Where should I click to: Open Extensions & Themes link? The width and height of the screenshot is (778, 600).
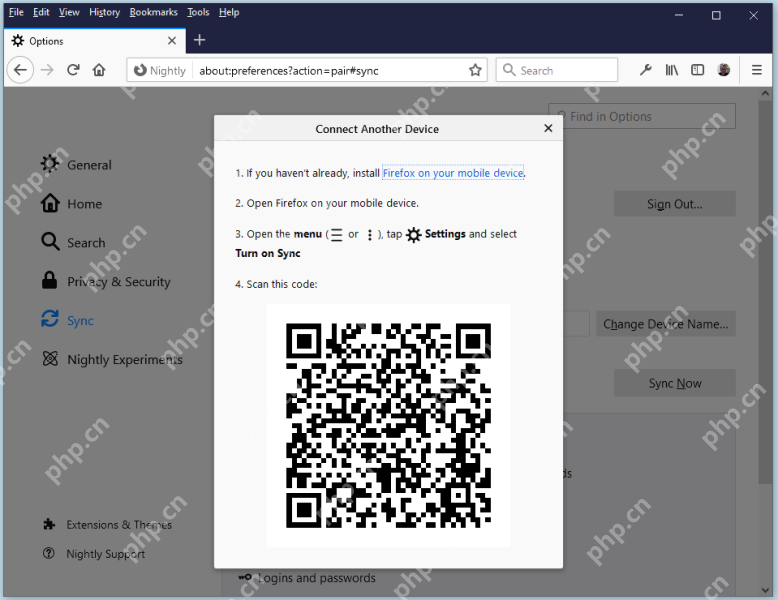tap(108, 525)
